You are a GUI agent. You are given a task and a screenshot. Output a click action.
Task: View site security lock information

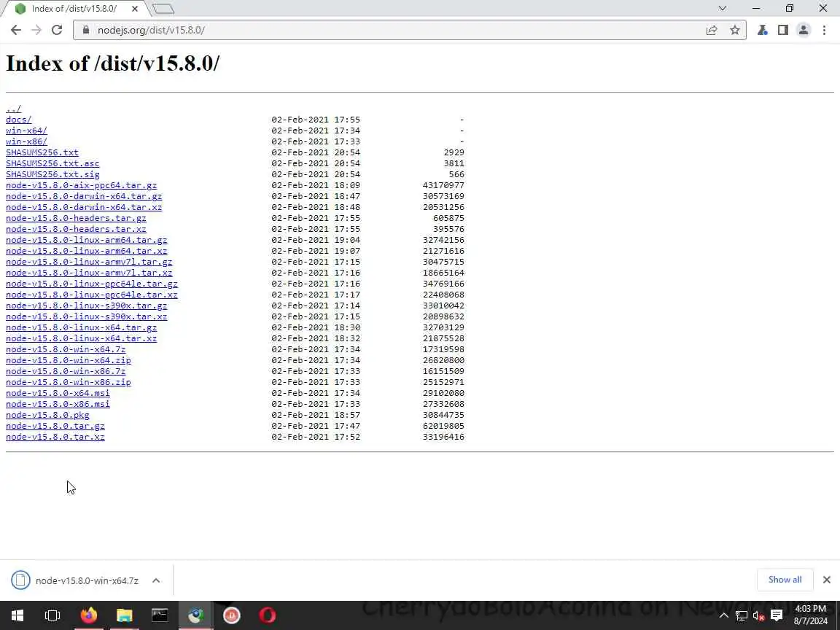click(85, 30)
